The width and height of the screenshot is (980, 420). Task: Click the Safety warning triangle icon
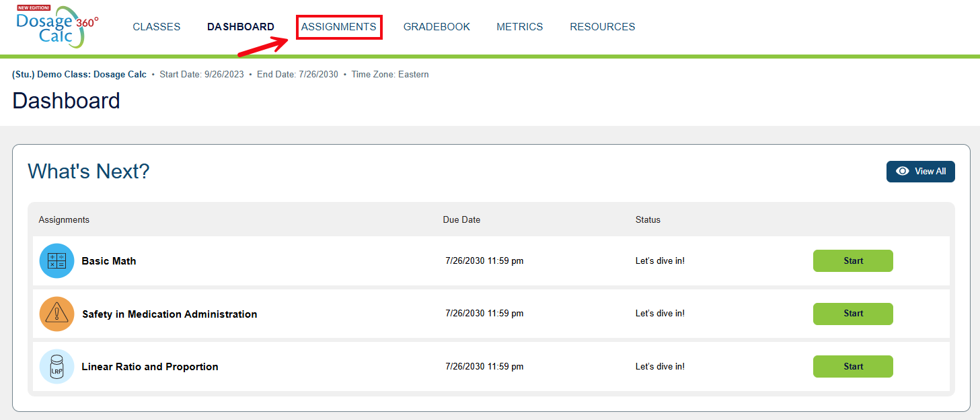[56, 314]
